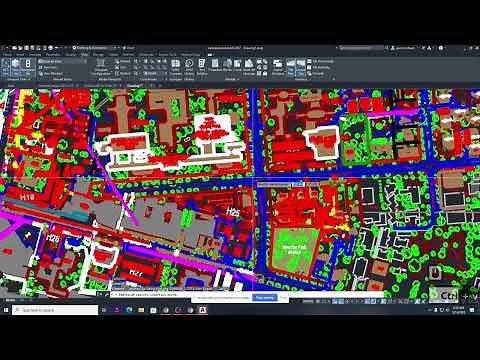
Task: Open the named view dropdown list
Action: pos(62,61)
